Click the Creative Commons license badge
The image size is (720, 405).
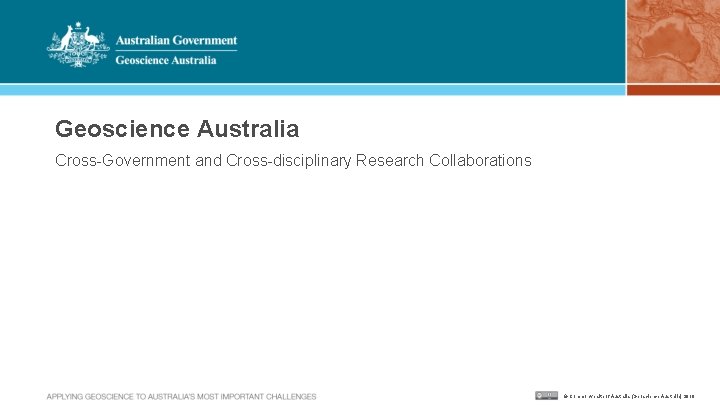point(546,395)
